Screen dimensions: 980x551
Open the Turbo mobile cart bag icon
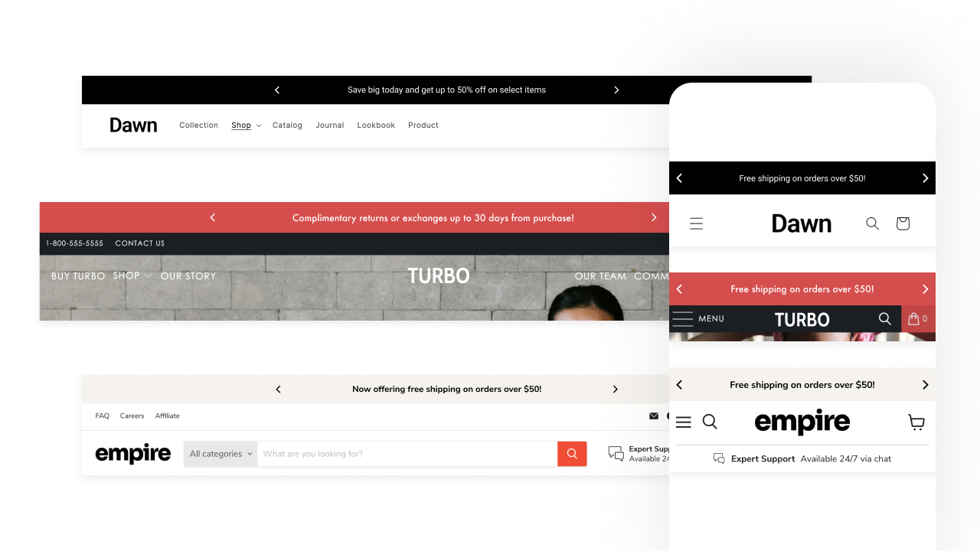(918, 319)
